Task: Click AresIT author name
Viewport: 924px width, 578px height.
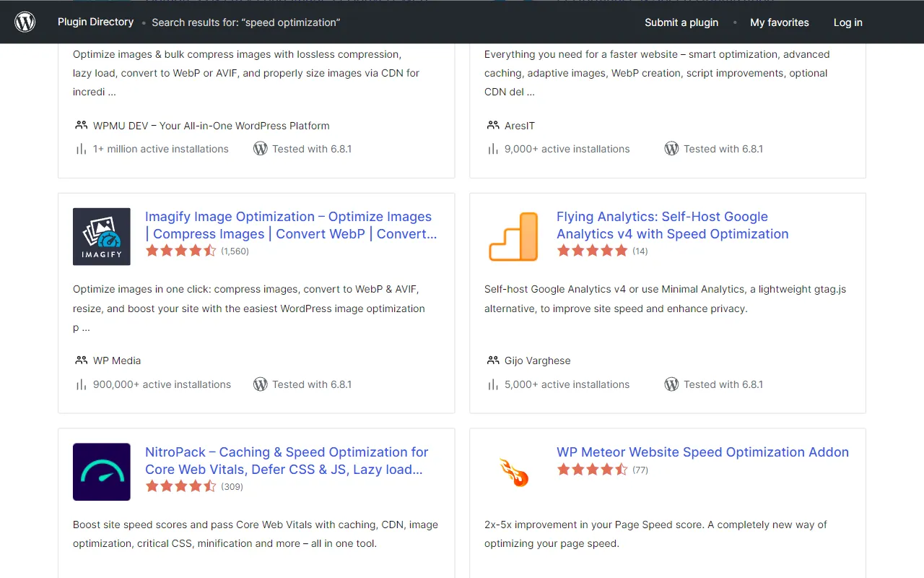Action: coord(520,126)
